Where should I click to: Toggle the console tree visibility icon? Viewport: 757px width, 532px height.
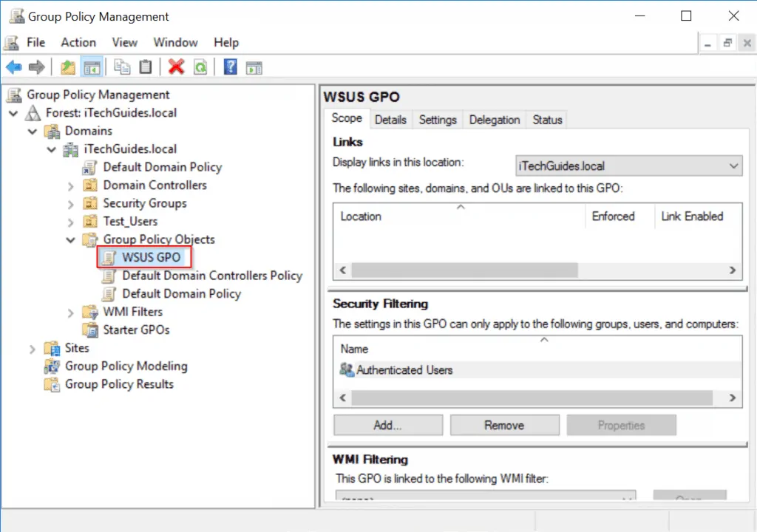pyautogui.click(x=90, y=67)
